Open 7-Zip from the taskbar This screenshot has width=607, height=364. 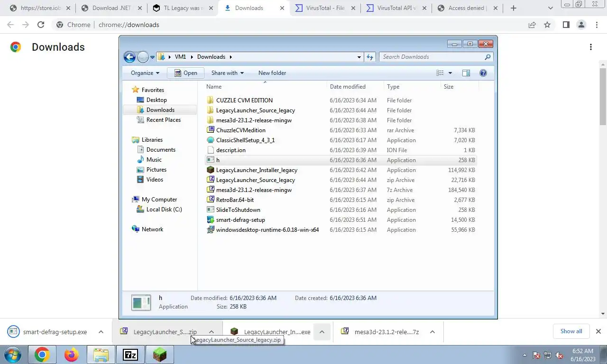click(x=130, y=355)
